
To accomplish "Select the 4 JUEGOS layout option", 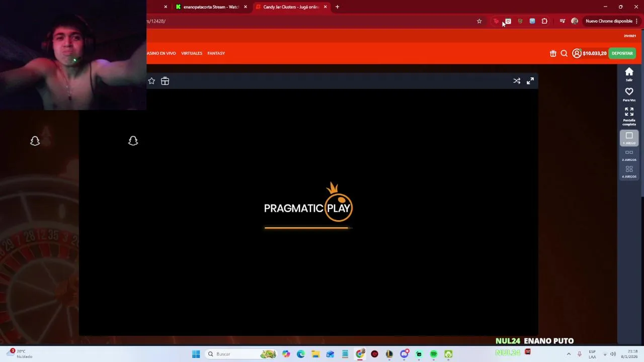I will [x=629, y=171].
